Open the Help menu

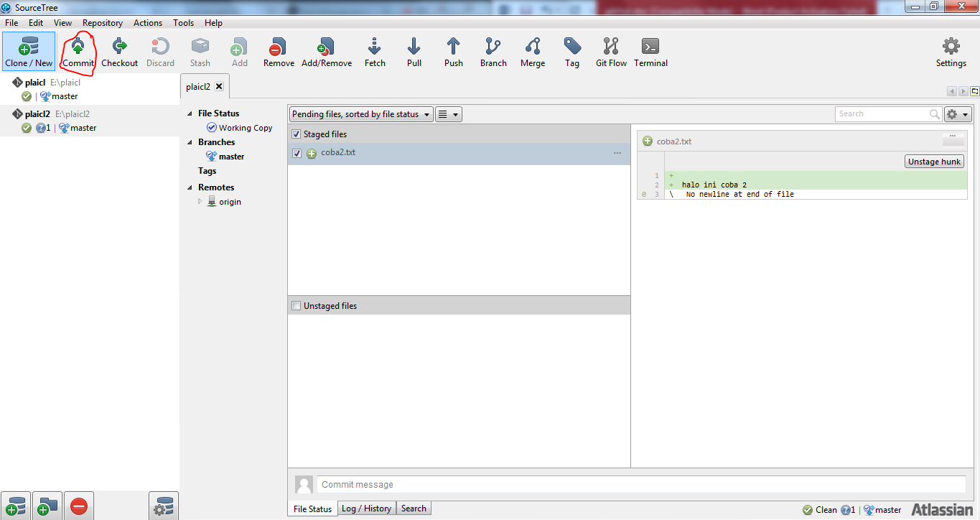(213, 23)
